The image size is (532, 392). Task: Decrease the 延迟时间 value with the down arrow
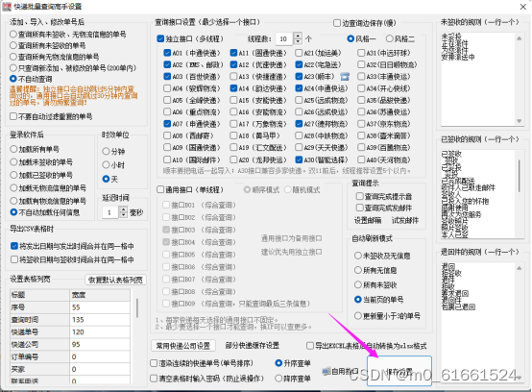(124, 215)
